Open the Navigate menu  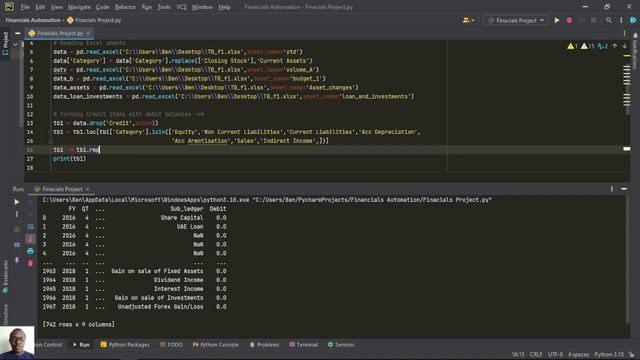coord(79,7)
